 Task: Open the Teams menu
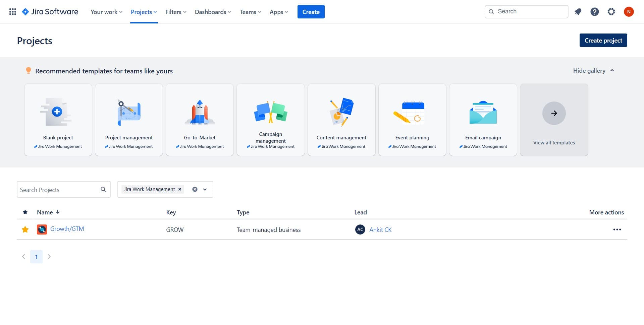coord(250,12)
